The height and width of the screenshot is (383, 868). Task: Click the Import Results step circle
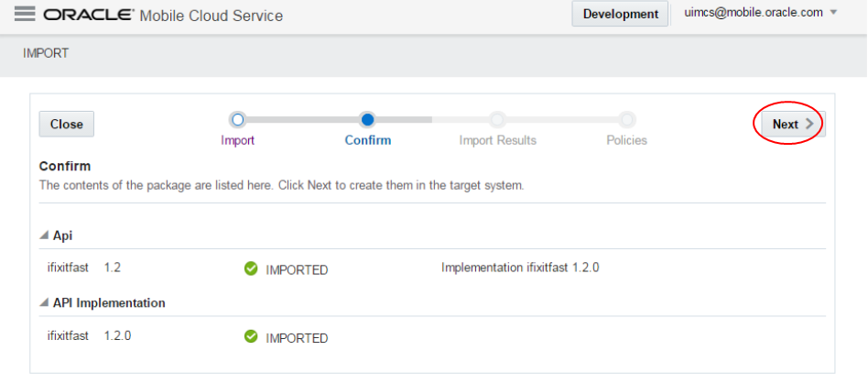[497, 119]
